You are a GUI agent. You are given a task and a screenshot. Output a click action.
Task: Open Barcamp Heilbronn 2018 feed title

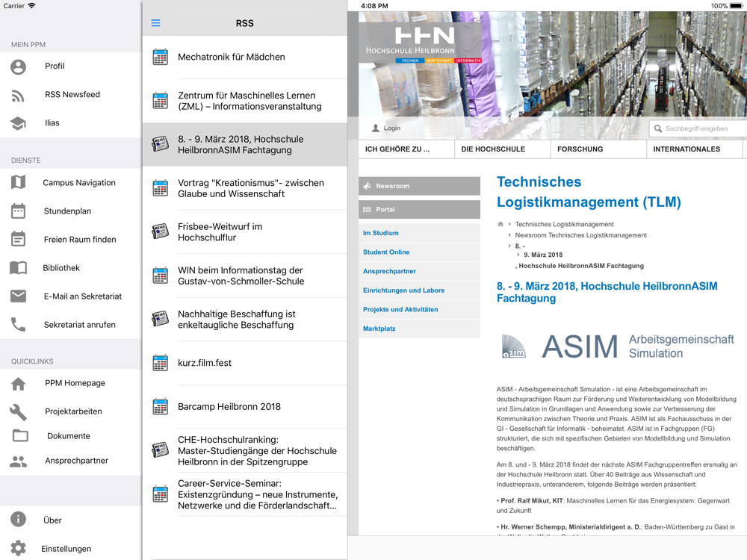tap(229, 407)
